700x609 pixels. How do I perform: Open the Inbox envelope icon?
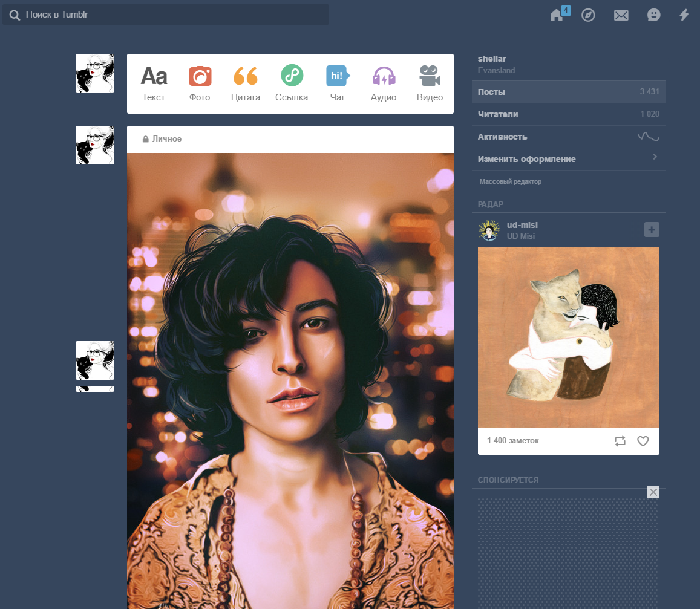coord(621,16)
